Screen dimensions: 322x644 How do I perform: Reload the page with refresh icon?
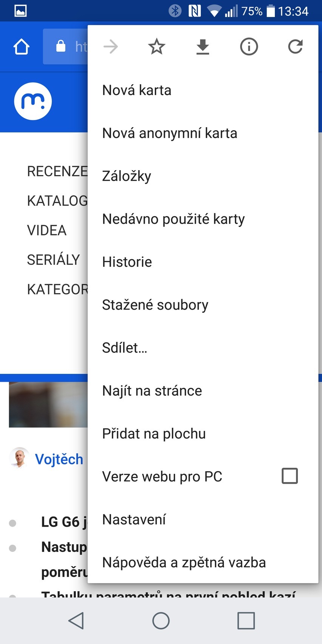tap(295, 47)
